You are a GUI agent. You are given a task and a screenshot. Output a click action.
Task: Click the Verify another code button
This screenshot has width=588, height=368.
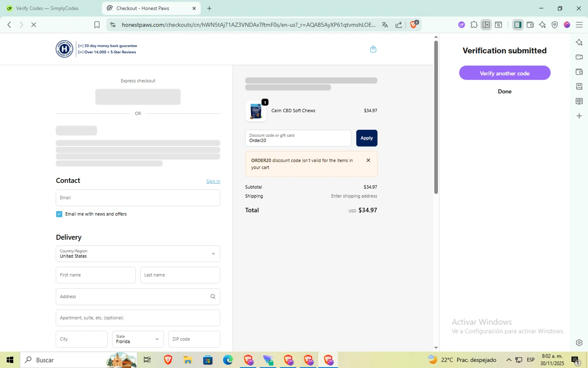click(x=505, y=73)
